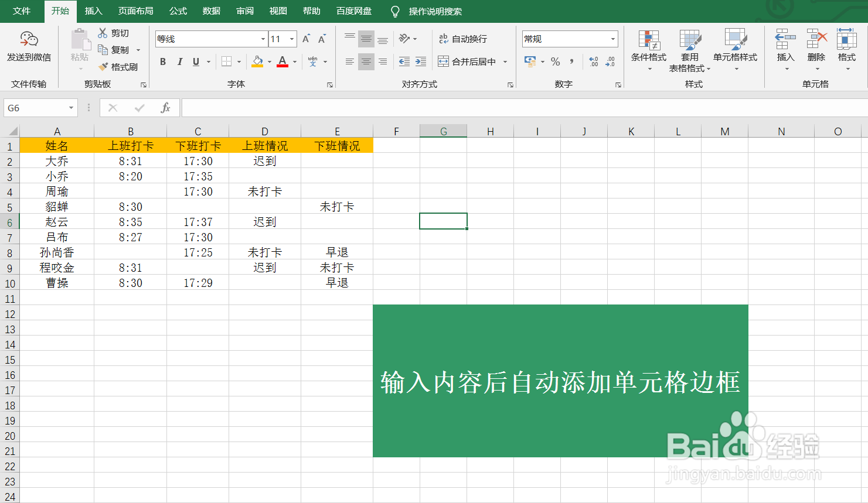This screenshot has width=868, height=503.
Task: Switch to the 数据 ribbon tab
Action: coord(211,11)
